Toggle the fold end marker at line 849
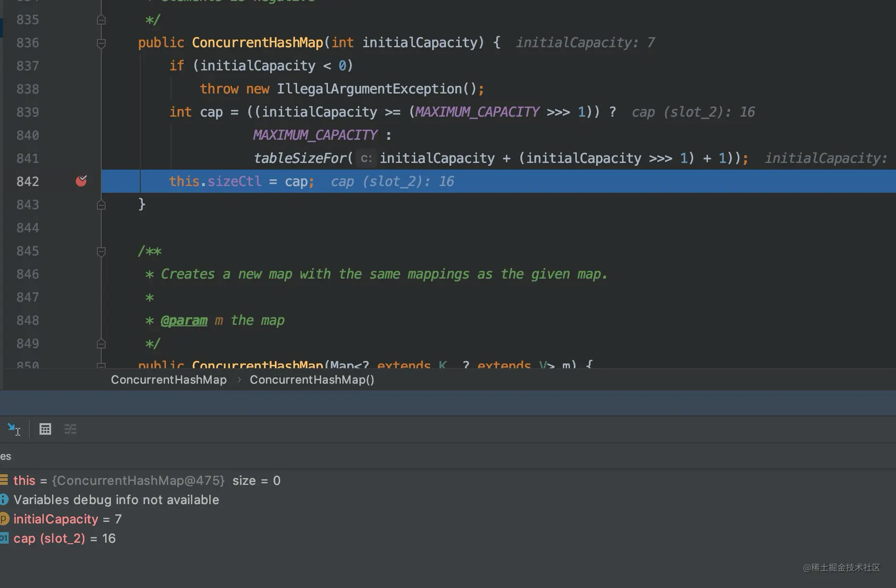 (101, 344)
